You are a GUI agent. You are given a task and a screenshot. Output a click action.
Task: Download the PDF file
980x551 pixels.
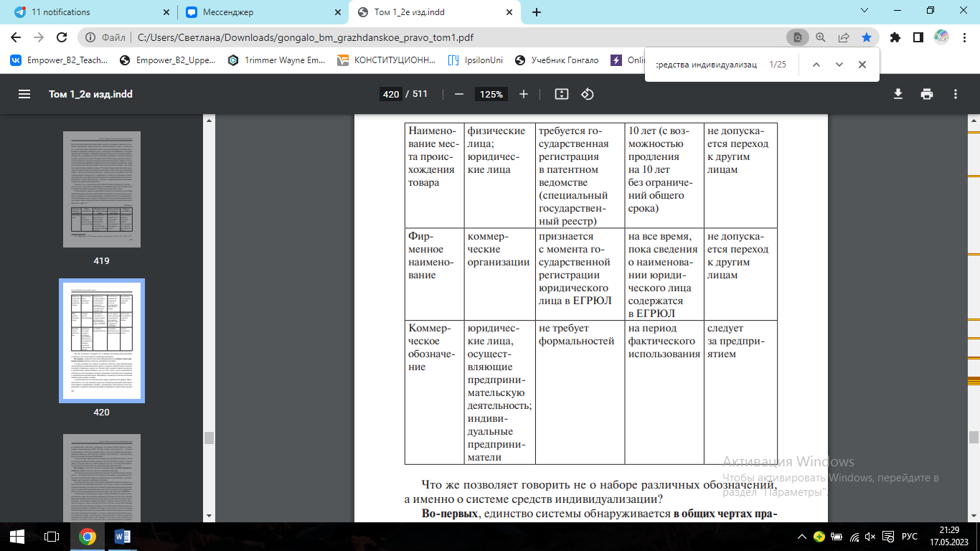[x=897, y=94]
